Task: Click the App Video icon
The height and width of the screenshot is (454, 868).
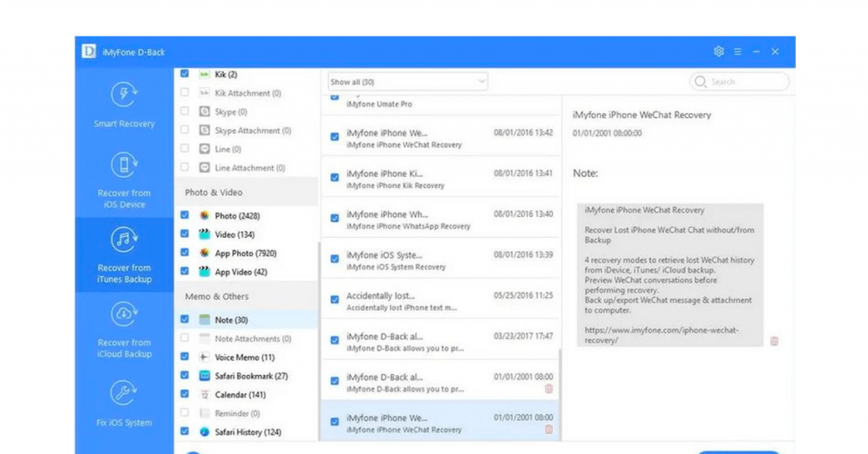Action: 204,272
